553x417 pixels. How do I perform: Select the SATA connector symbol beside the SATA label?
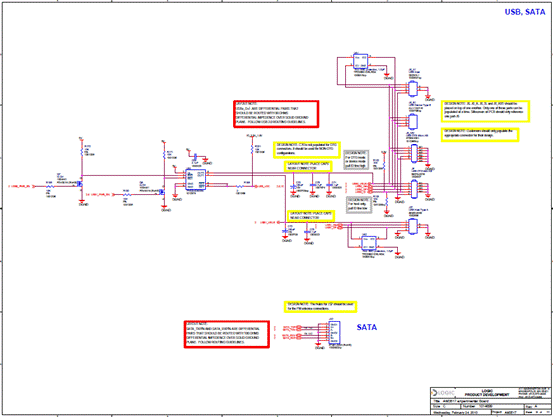[x=334, y=333]
